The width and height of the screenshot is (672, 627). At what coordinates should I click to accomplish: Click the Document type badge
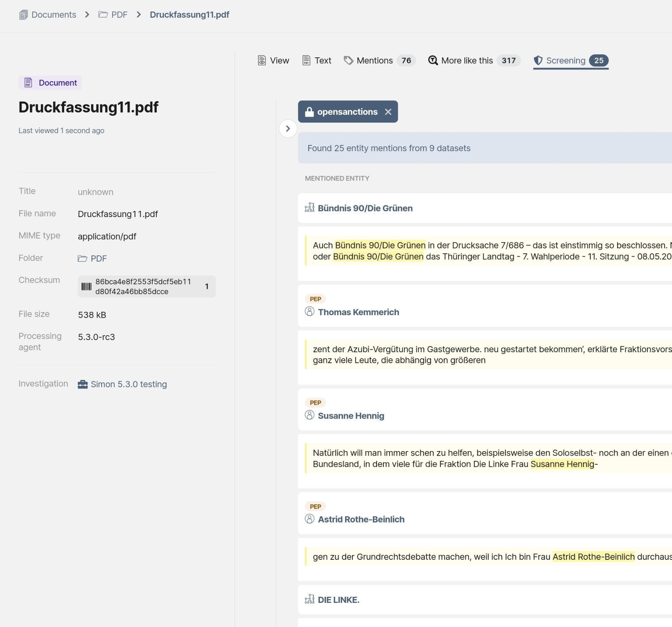click(x=50, y=83)
